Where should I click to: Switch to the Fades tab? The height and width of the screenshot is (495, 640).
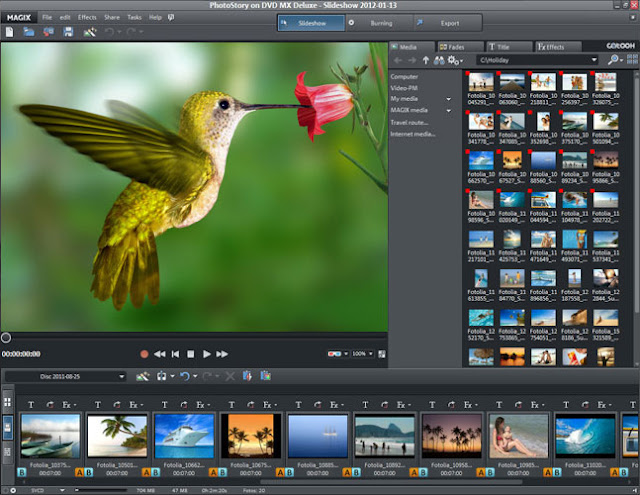click(x=460, y=47)
